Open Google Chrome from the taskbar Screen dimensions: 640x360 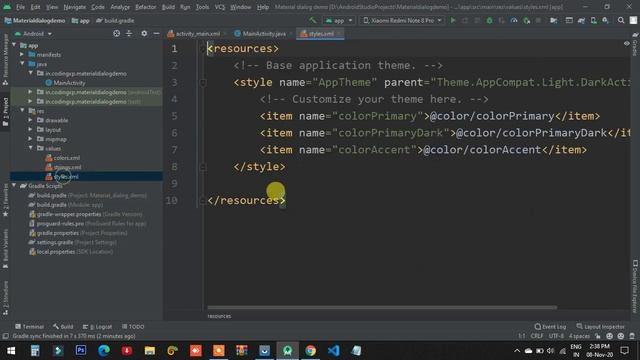[x=311, y=351]
